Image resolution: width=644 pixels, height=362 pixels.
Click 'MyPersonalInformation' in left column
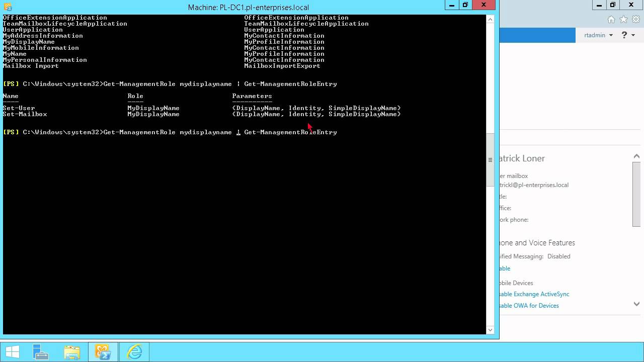[x=45, y=60]
